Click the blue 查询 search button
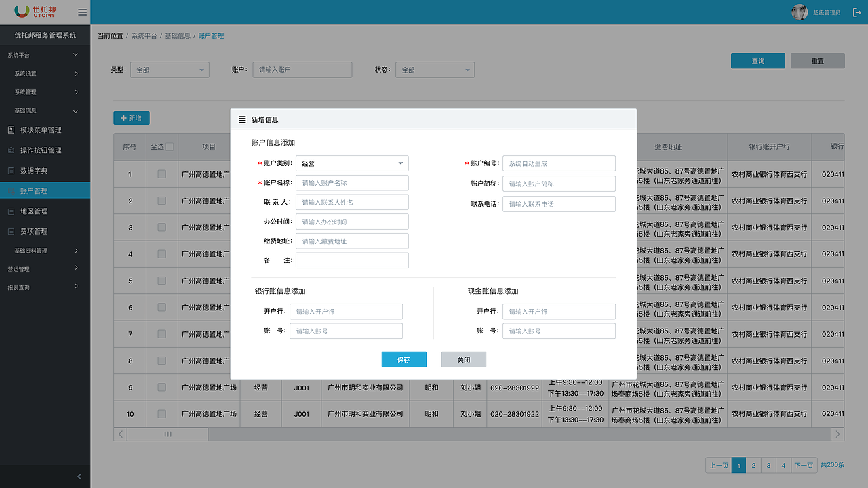This screenshot has width=868, height=488. click(757, 60)
